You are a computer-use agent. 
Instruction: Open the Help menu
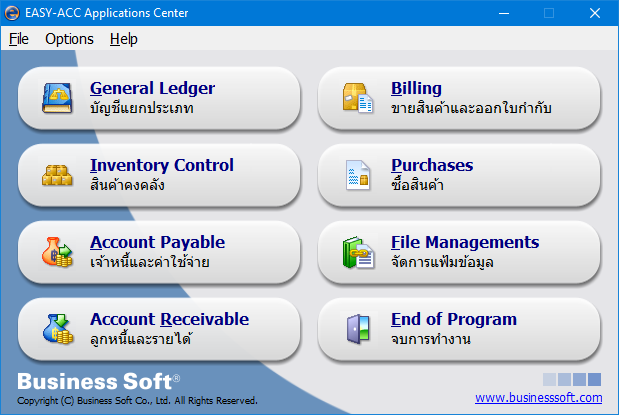(124, 39)
